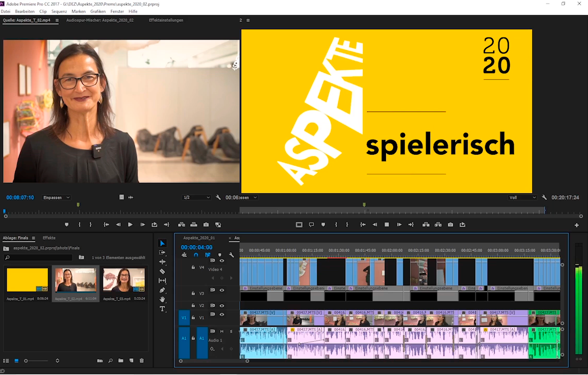The width and height of the screenshot is (588, 375).
Task: Switch project panel to list view
Action: [x=6, y=361]
